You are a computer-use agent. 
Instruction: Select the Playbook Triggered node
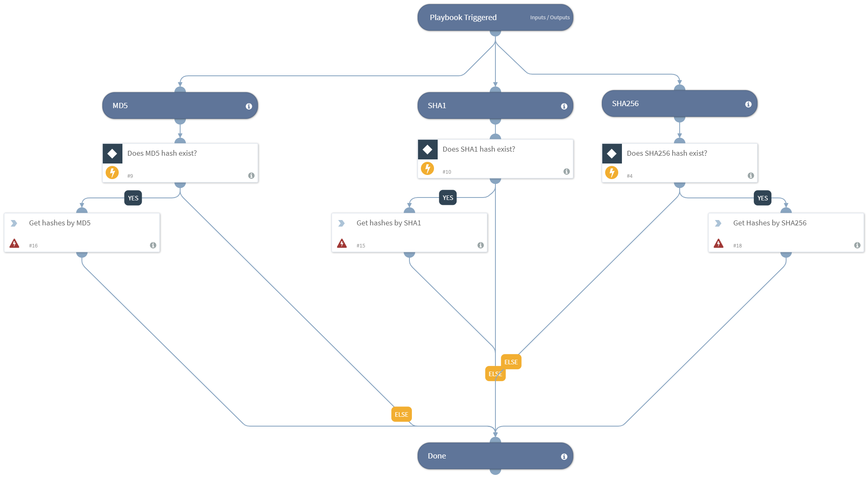463,18
